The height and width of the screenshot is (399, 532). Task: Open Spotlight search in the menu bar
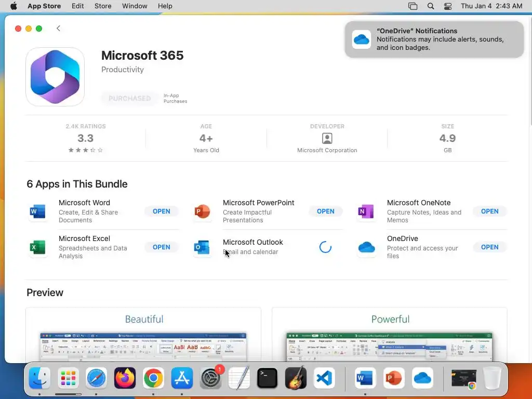[x=431, y=6]
